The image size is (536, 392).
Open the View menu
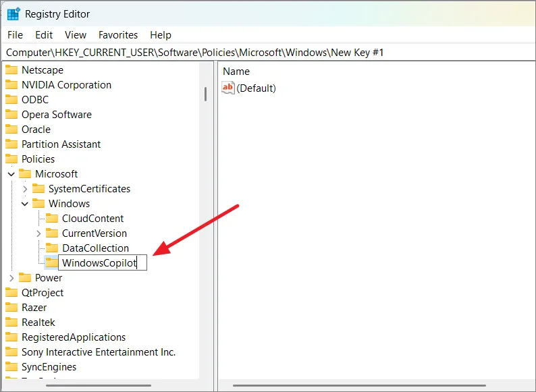click(x=76, y=35)
